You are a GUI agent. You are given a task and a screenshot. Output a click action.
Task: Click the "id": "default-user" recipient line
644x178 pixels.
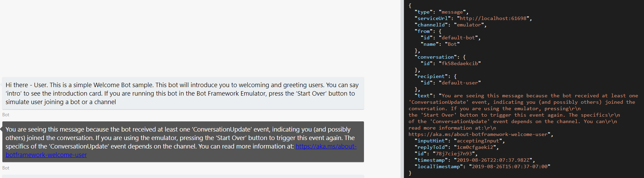coord(451,83)
